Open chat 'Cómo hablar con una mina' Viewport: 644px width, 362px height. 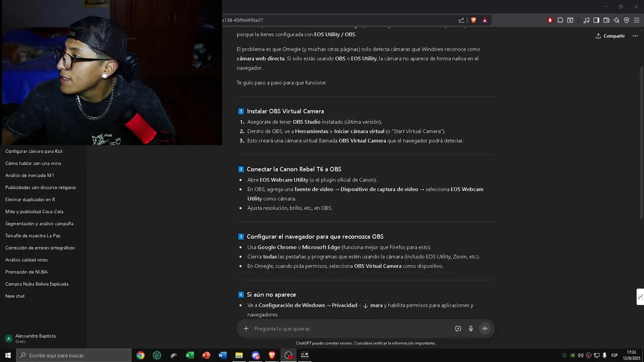(x=33, y=163)
